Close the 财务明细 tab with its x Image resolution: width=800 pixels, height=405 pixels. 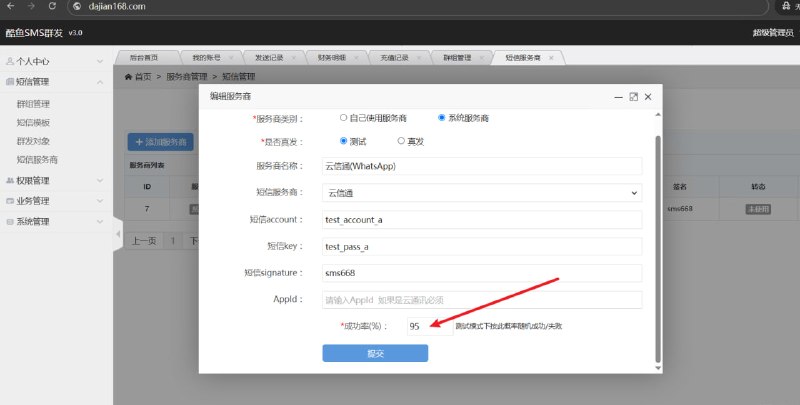[356, 58]
